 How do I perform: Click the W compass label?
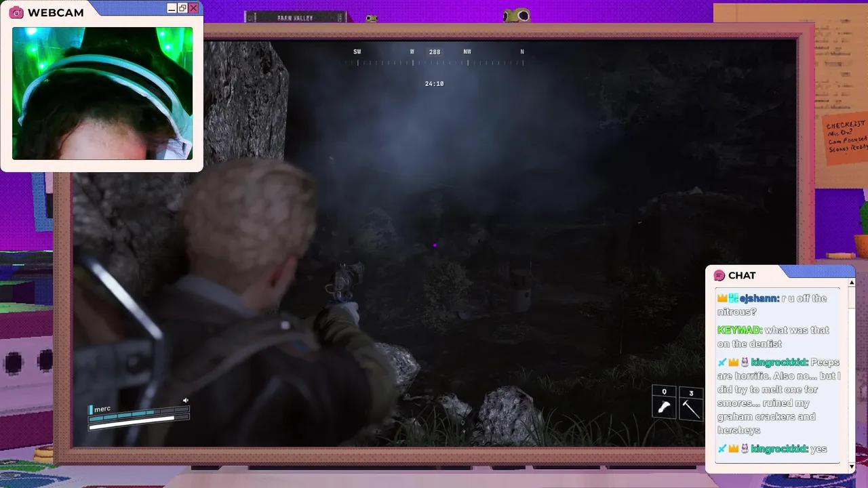[412, 52]
